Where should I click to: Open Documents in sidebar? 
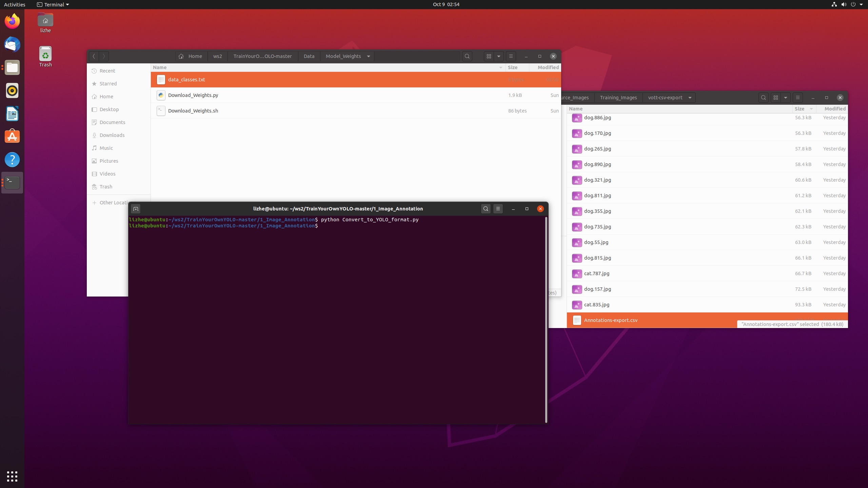tap(118, 122)
